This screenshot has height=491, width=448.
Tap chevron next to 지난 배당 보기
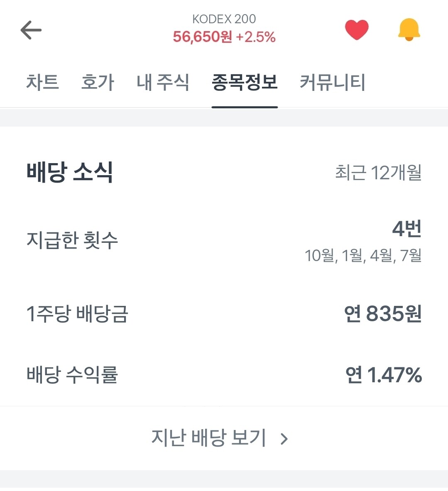point(284,439)
